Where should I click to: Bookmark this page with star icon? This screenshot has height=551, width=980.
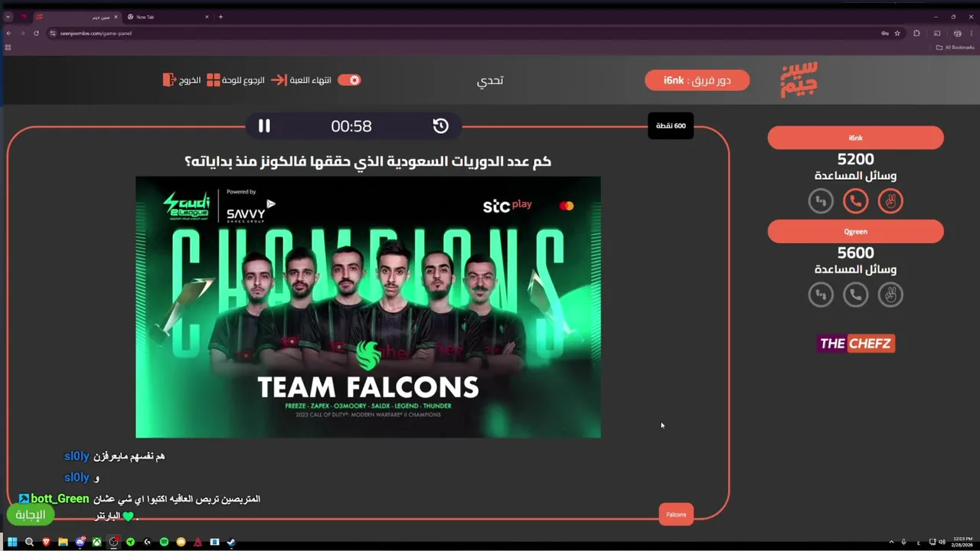[897, 33]
